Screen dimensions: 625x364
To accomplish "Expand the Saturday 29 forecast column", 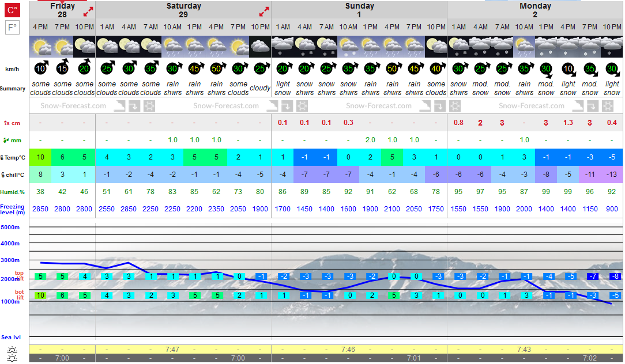I will (x=264, y=12).
